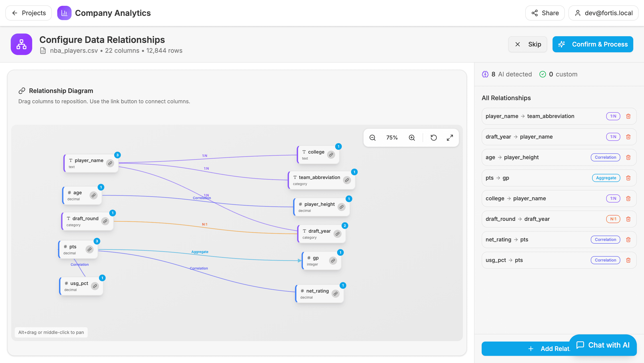Zoom out the relationship diagram
The image size is (644, 363).
[373, 138]
